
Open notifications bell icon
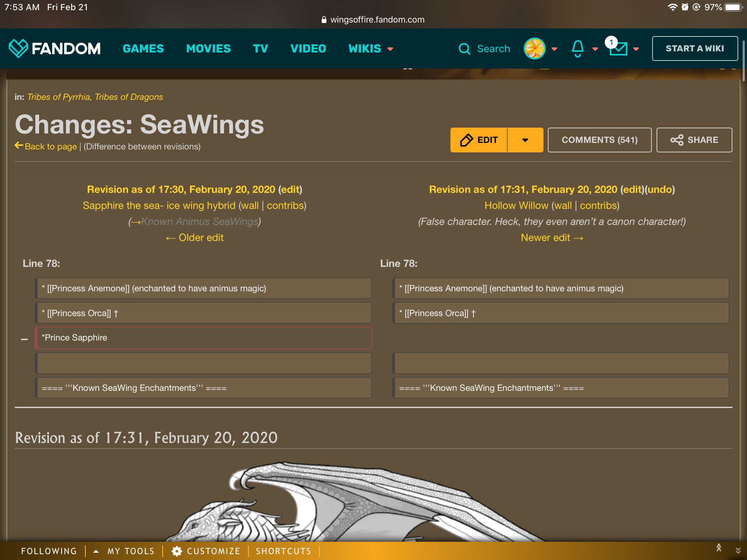click(x=577, y=48)
